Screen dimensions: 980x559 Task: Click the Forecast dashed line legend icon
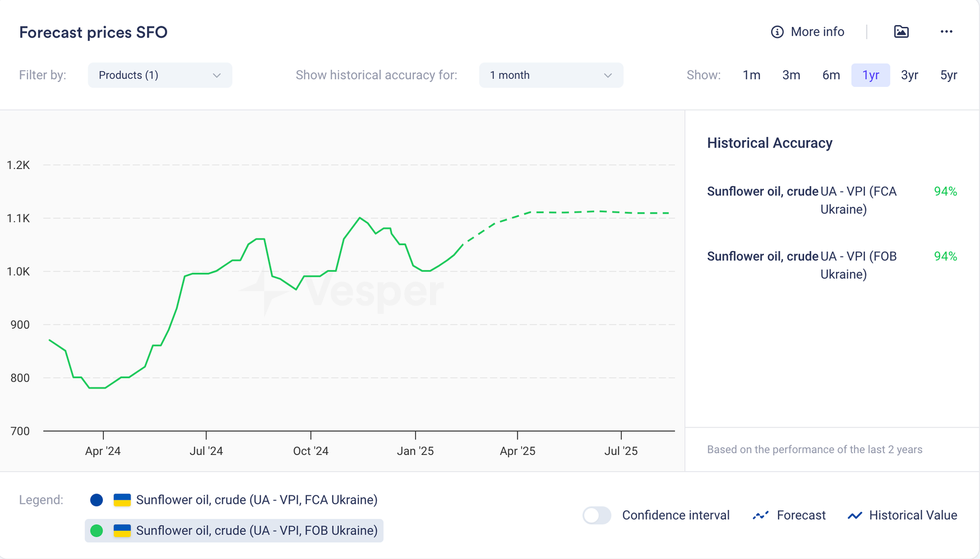click(x=760, y=516)
